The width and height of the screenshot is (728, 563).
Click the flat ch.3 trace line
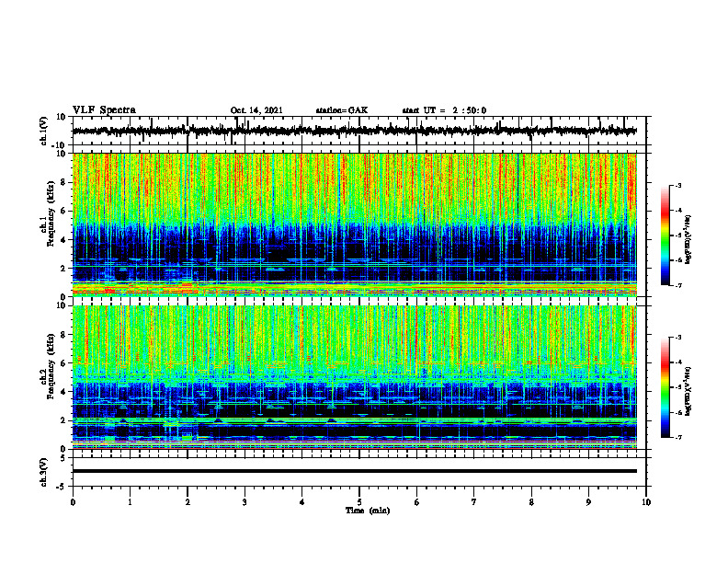pos(354,471)
